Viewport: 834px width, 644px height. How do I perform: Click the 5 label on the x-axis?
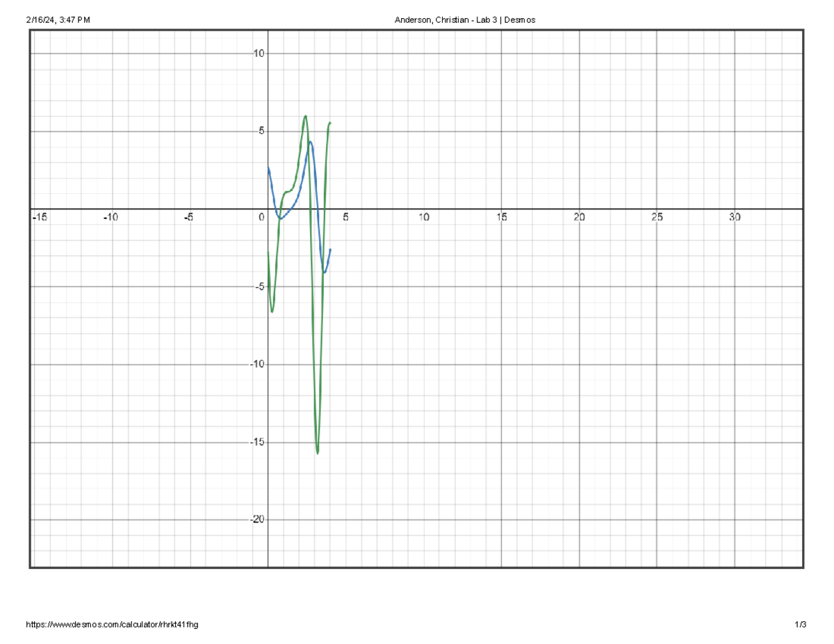tap(347, 217)
